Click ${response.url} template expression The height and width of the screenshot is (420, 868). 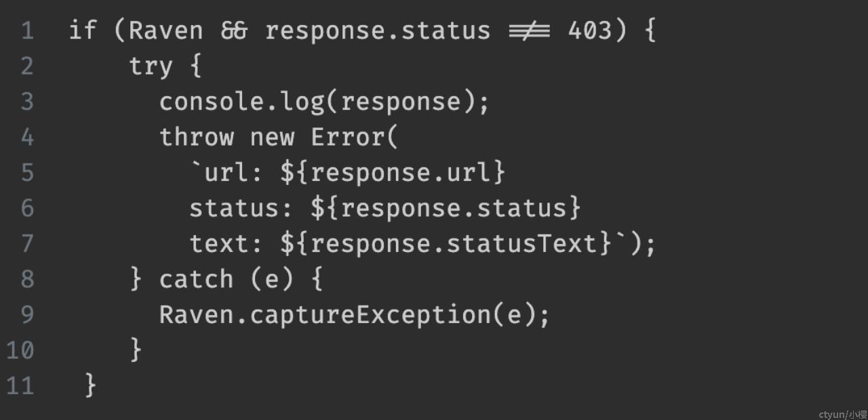pyautogui.click(x=393, y=173)
